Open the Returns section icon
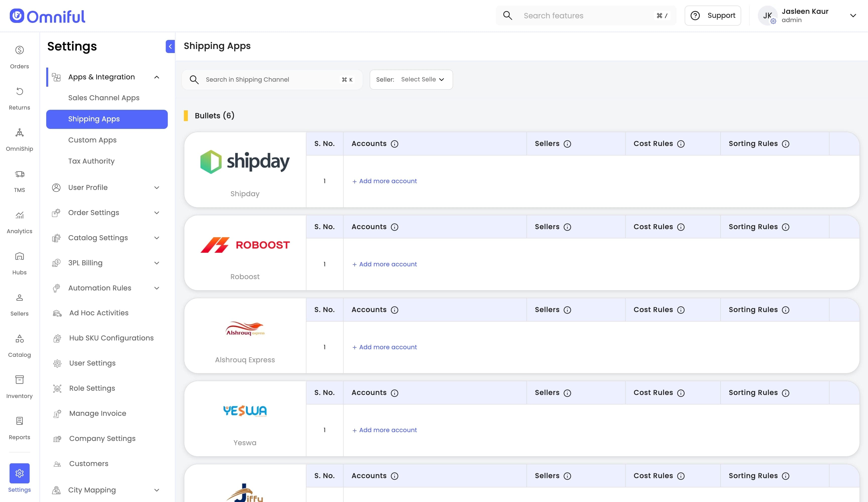The width and height of the screenshot is (868, 502). click(x=19, y=91)
